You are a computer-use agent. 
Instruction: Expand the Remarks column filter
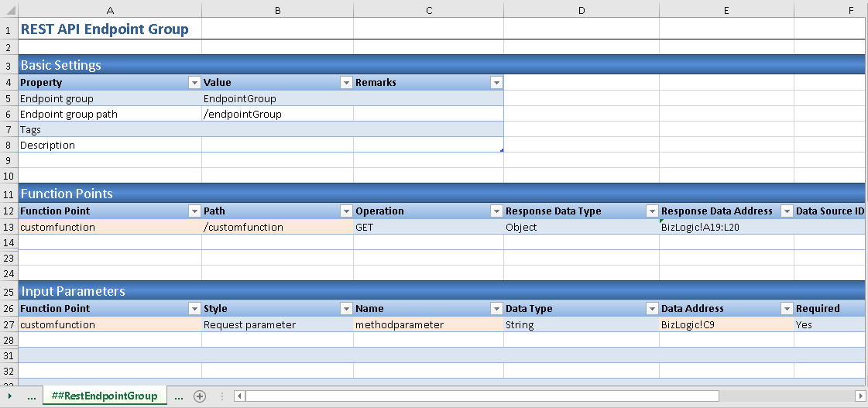[x=496, y=83]
